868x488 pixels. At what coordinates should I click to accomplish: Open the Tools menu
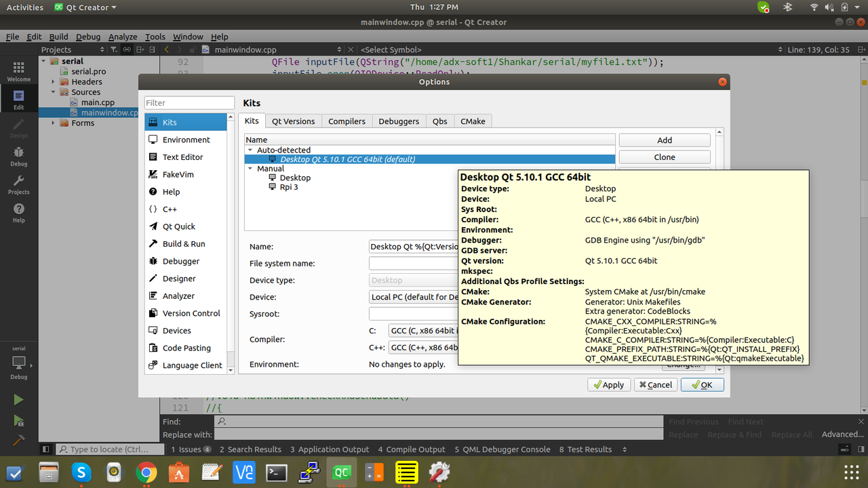[x=155, y=37]
